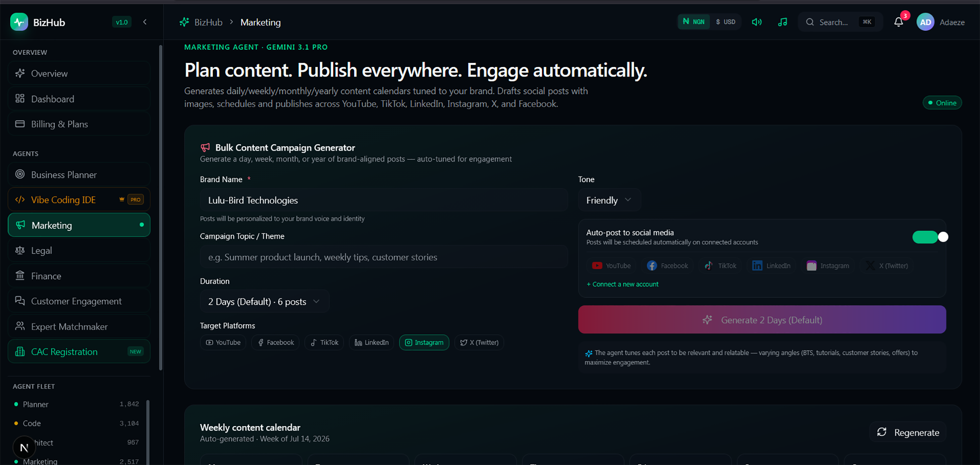Toggle Instagram target platform chip
The height and width of the screenshot is (465, 980).
click(424, 342)
